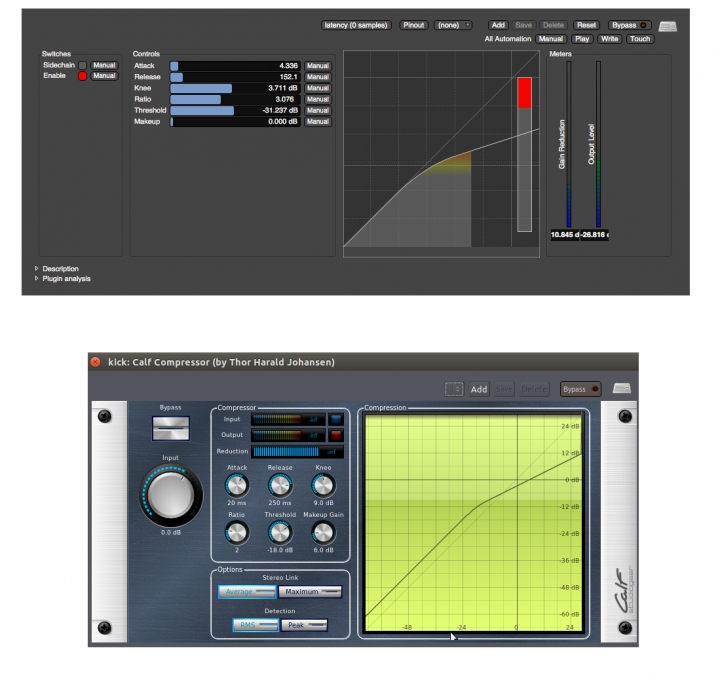Click the blue Input clip LED

coord(336,419)
